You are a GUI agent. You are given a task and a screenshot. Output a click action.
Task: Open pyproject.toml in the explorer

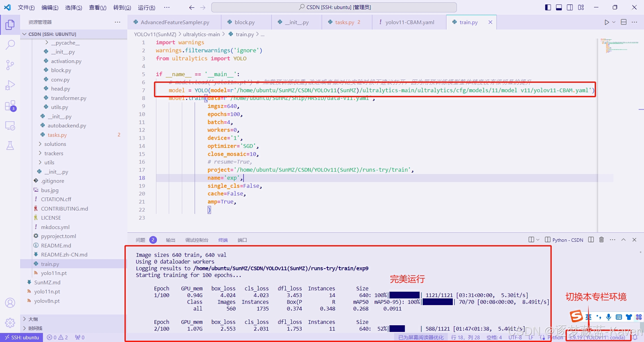point(73,236)
